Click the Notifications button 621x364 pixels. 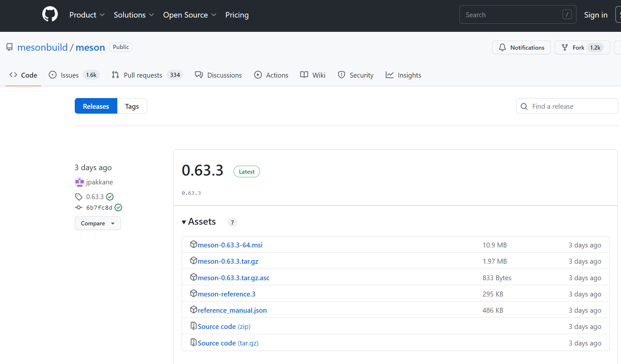(522, 47)
